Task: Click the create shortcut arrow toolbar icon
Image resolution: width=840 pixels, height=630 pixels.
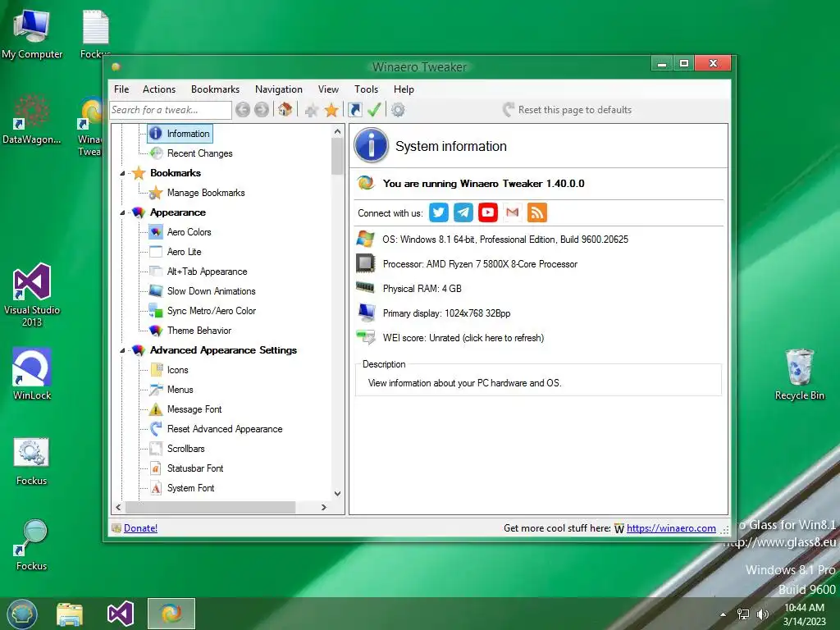Action: 354,110
